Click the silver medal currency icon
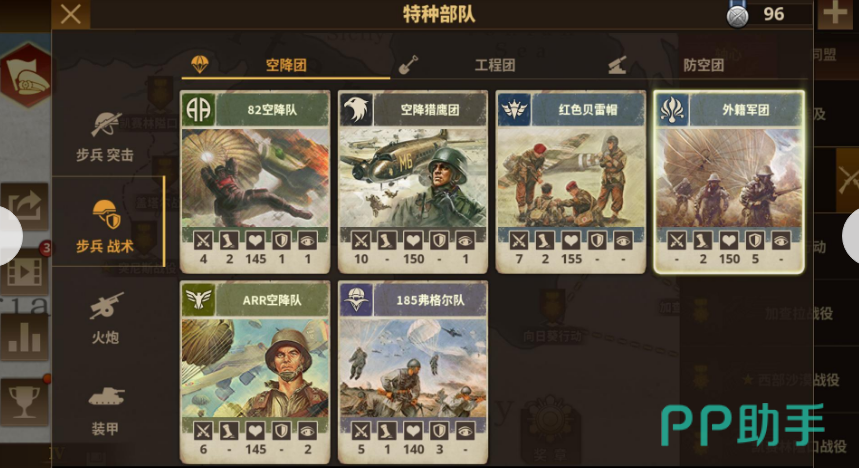The width and height of the screenshot is (859, 468). (737, 15)
